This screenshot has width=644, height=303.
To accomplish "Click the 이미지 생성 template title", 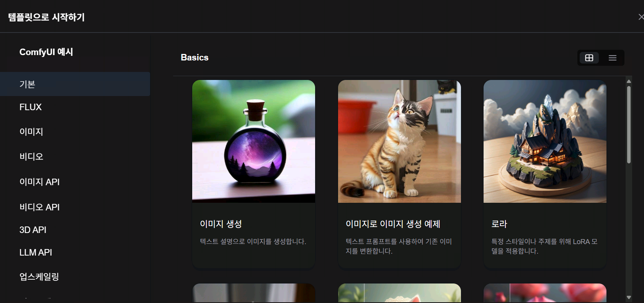I will coord(221,224).
